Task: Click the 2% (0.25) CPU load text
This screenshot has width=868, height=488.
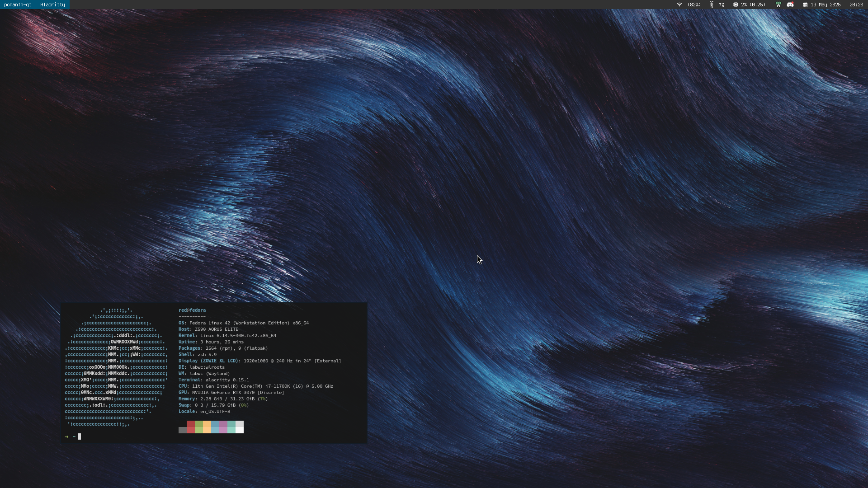Action: 753,5
